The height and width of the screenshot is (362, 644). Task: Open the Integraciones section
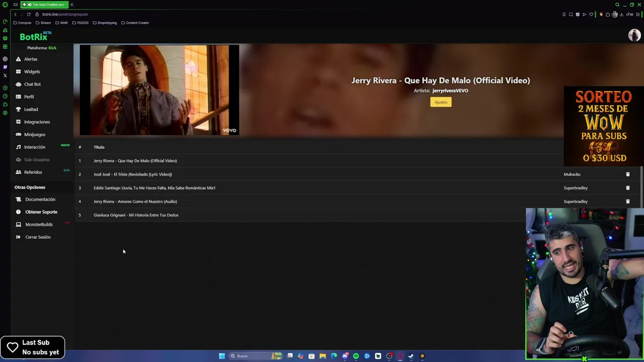(37, 122)
